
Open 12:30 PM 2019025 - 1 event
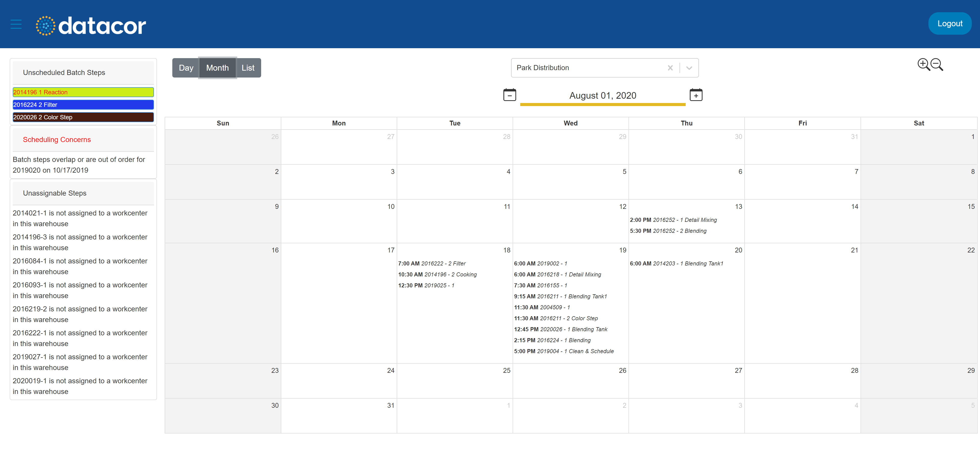426,286
